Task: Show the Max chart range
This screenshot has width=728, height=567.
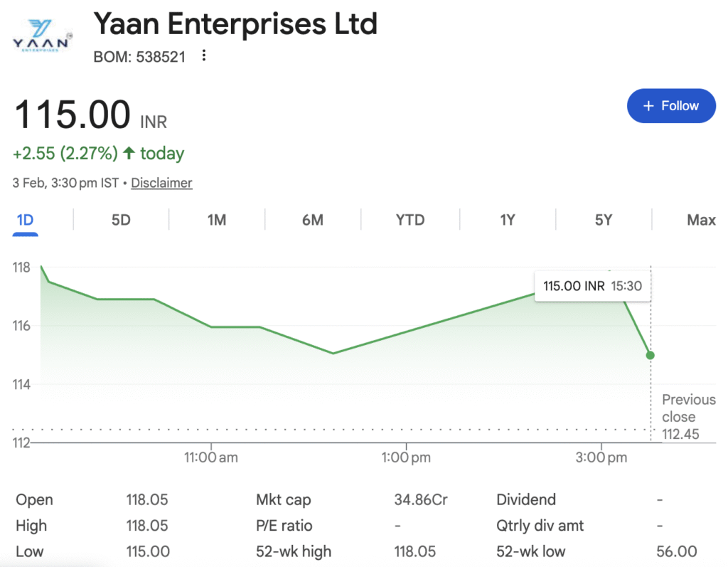Action: (x=701, y=220)
